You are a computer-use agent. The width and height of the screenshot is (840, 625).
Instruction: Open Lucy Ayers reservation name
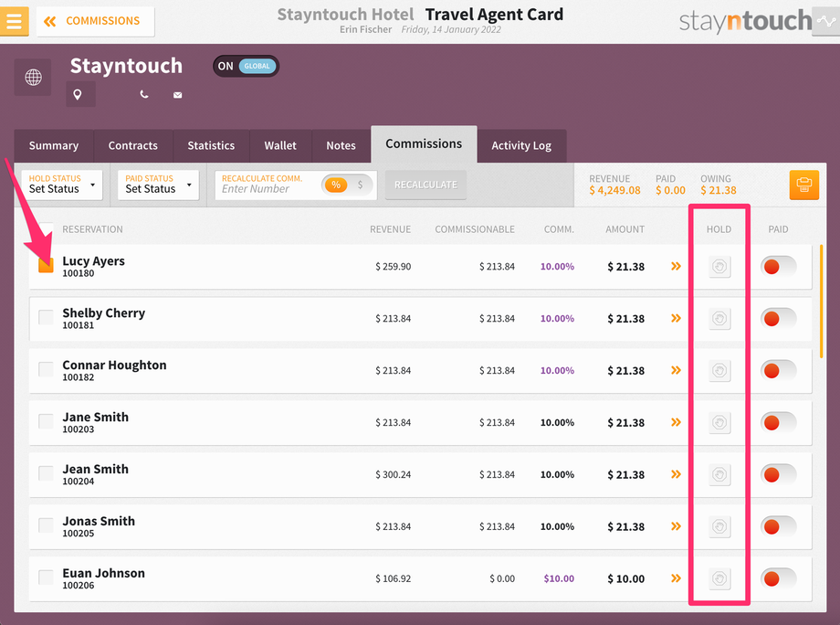(94, 261)
